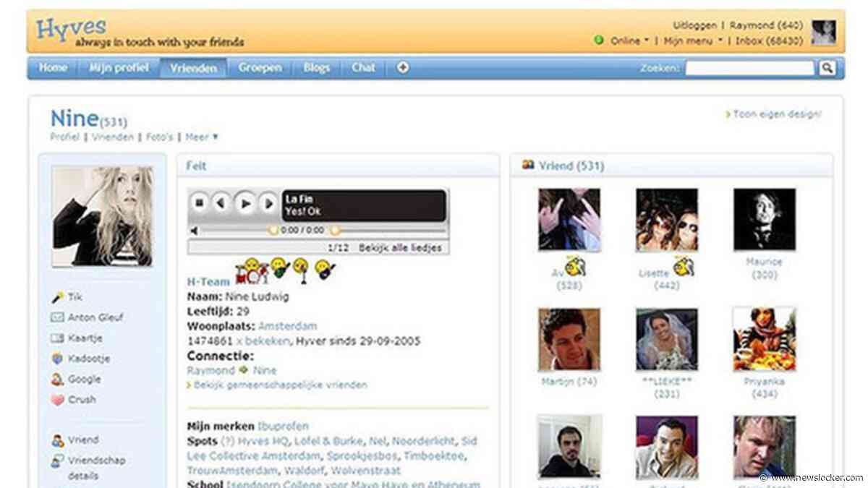The height and width of the screenshot is (488, 868).
Task: Click the Raymond connectie link
Action: click(211, 370)
